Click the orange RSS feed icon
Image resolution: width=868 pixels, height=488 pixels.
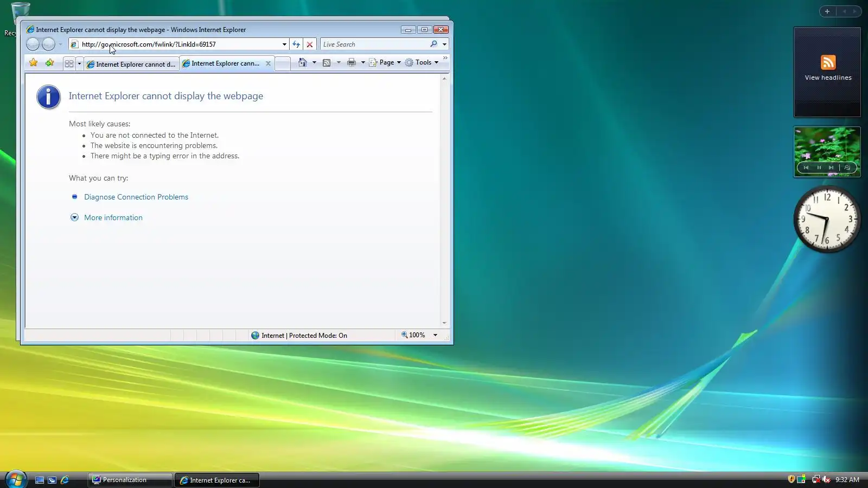pos(828,62)
